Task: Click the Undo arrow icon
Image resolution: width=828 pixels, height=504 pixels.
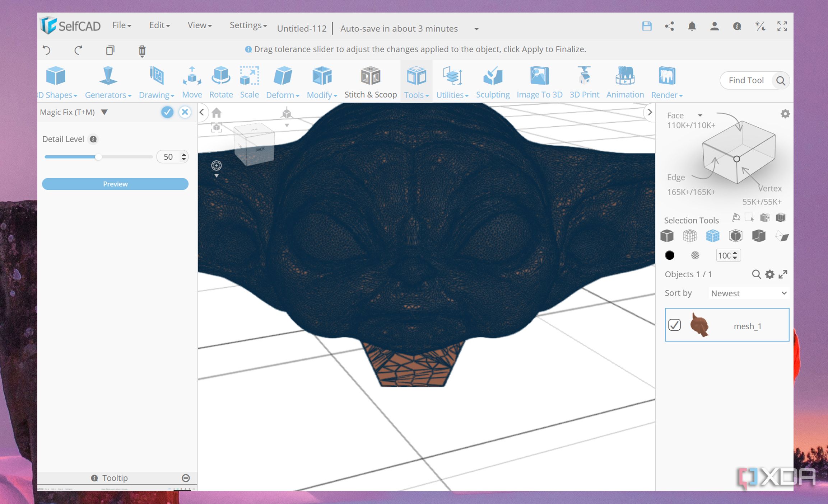Action: [47, 50]
